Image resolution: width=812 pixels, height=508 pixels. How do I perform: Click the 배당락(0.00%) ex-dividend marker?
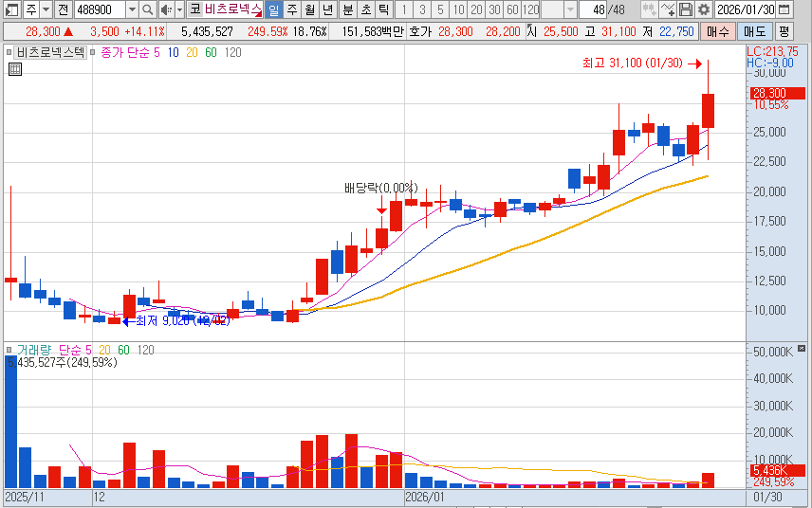pos(381,188)
